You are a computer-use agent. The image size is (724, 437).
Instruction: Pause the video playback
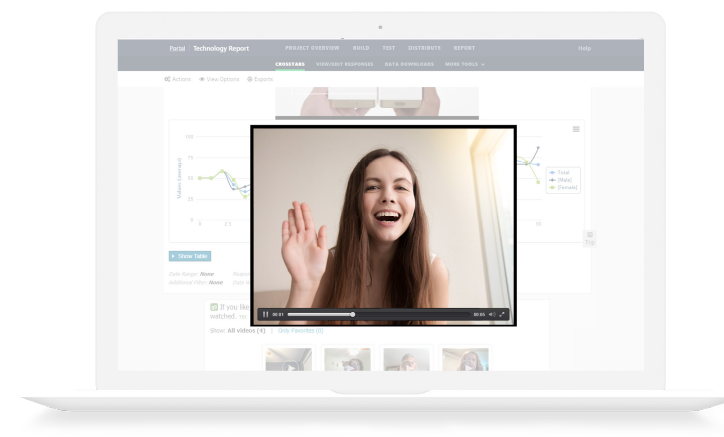coord(265,314)
